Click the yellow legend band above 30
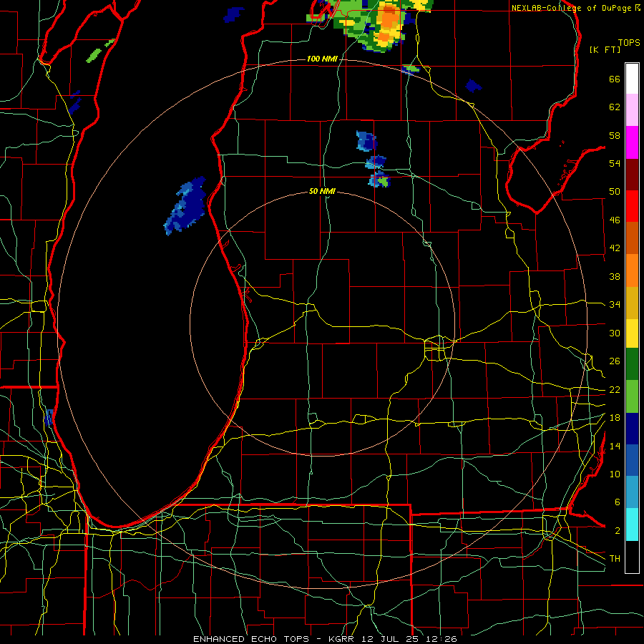The width and height of the screenshot is (644, 644). tap(632, 333)
